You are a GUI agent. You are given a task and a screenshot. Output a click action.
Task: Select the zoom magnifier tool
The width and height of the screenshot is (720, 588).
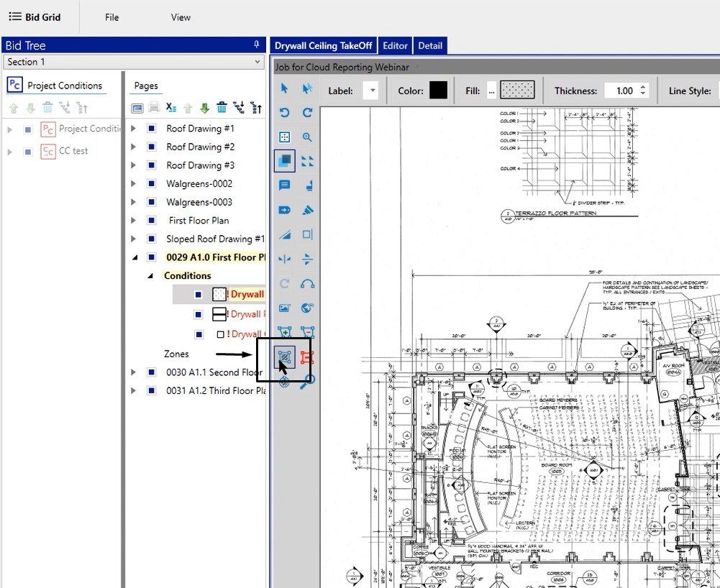[307, 137]
